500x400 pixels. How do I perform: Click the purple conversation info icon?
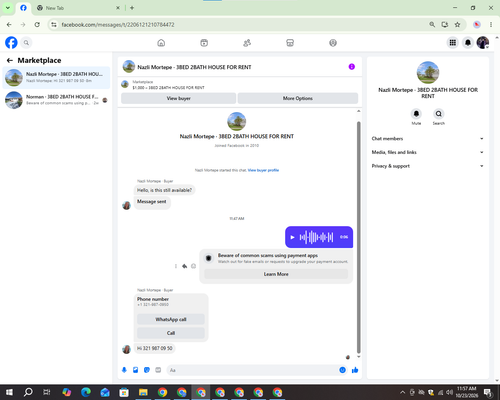[x=352, y=67]
